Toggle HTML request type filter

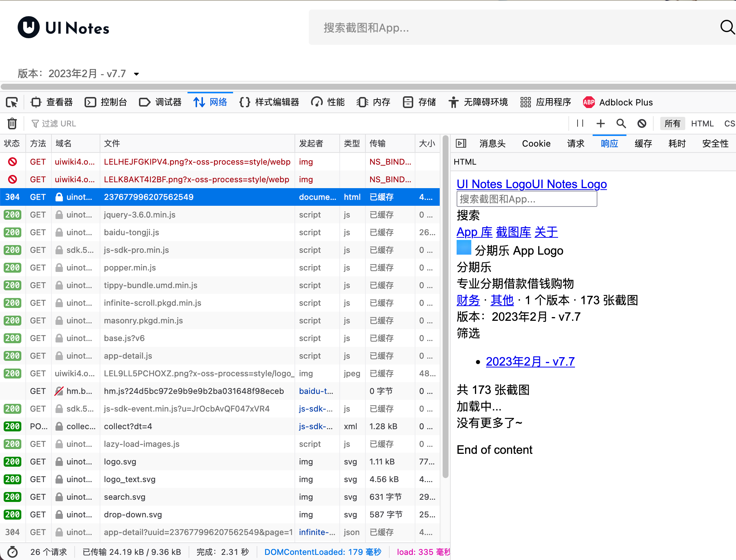[x=702, y=123]
